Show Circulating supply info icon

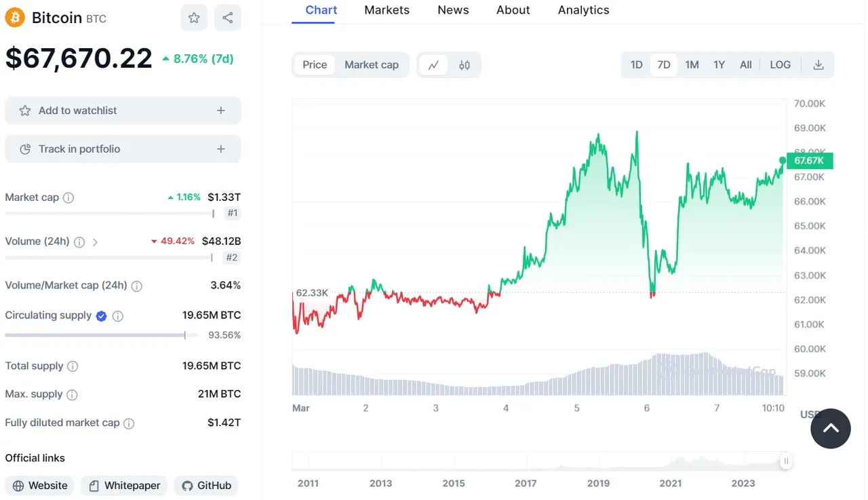(x=118, y=316)
